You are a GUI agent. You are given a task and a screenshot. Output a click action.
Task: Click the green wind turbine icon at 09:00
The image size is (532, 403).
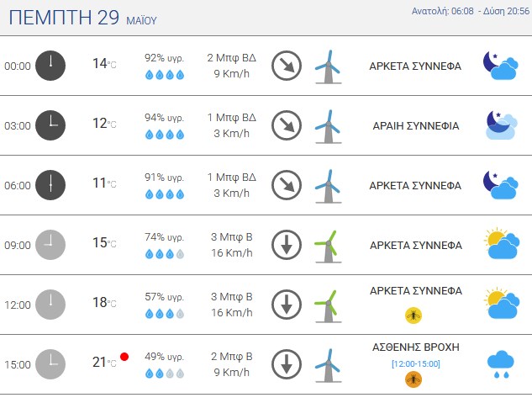pos(328,247)
